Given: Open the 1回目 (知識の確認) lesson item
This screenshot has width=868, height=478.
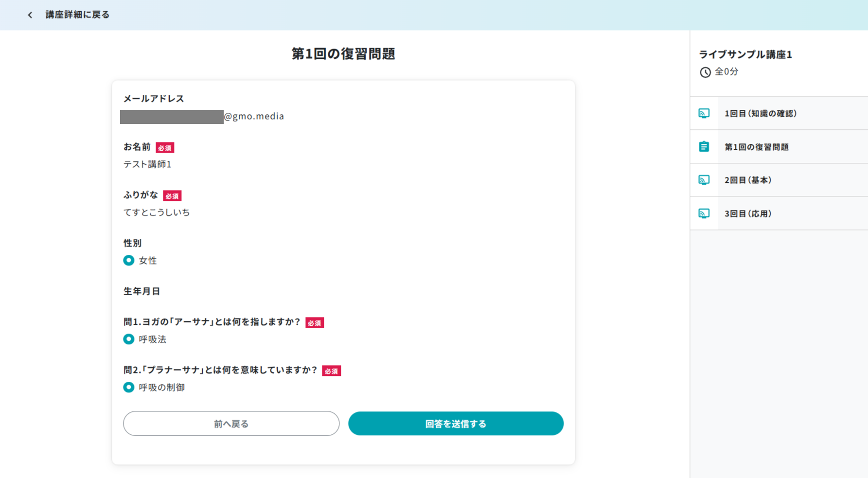Looking at the screenshot, I should (760, 113).
